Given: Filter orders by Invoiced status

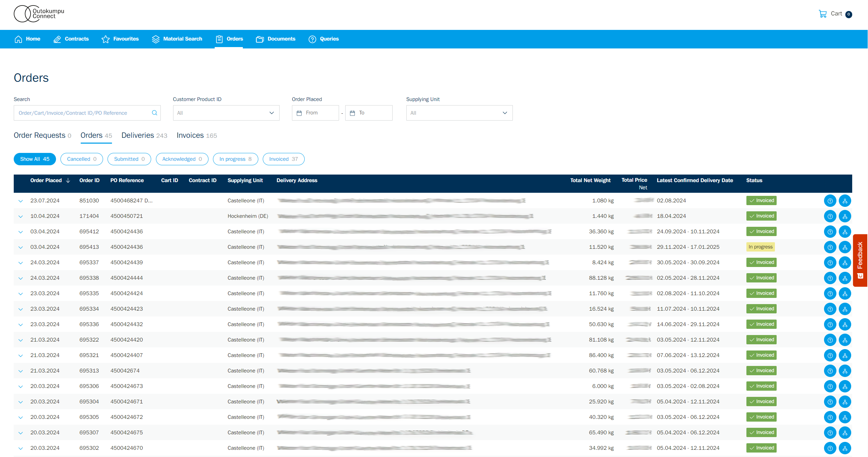Looking at the screenshot, I should (x=283, y=159).
